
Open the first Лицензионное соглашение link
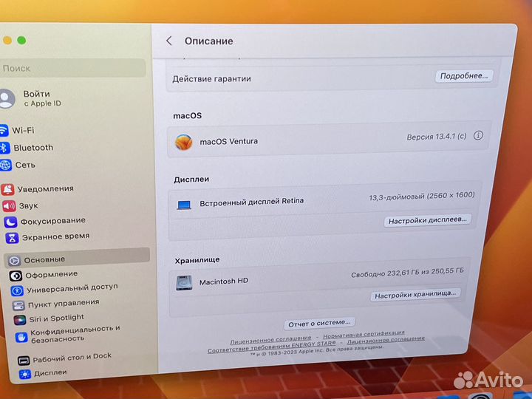coord(270,339)
